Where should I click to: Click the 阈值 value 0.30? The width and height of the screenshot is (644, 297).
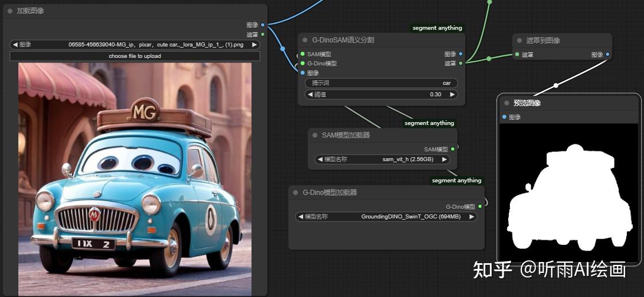435,95
